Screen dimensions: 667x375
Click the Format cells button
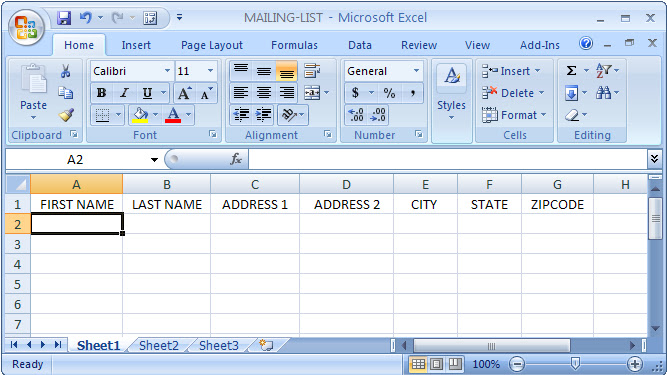514,115
